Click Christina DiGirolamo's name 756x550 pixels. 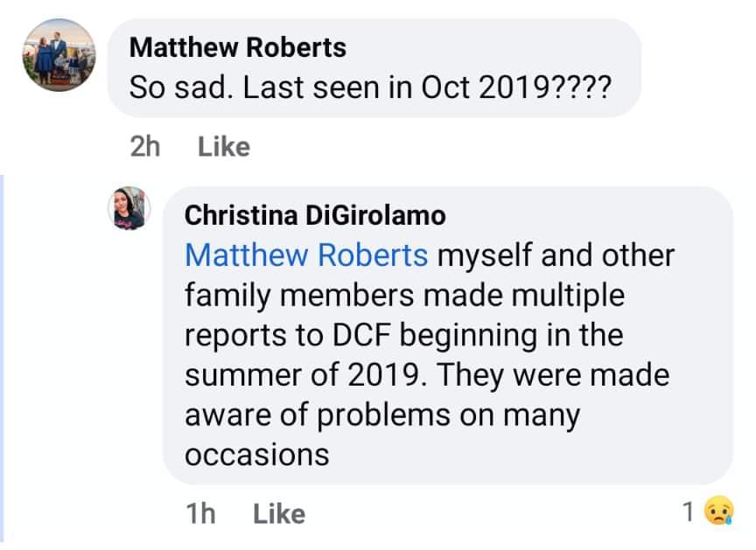(316, 214)
